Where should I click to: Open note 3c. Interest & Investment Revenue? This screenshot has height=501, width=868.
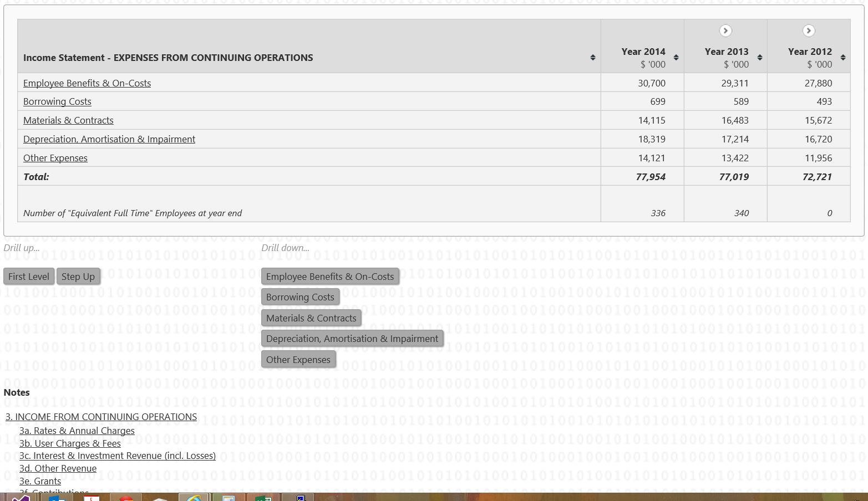click(x=117, y=456)
